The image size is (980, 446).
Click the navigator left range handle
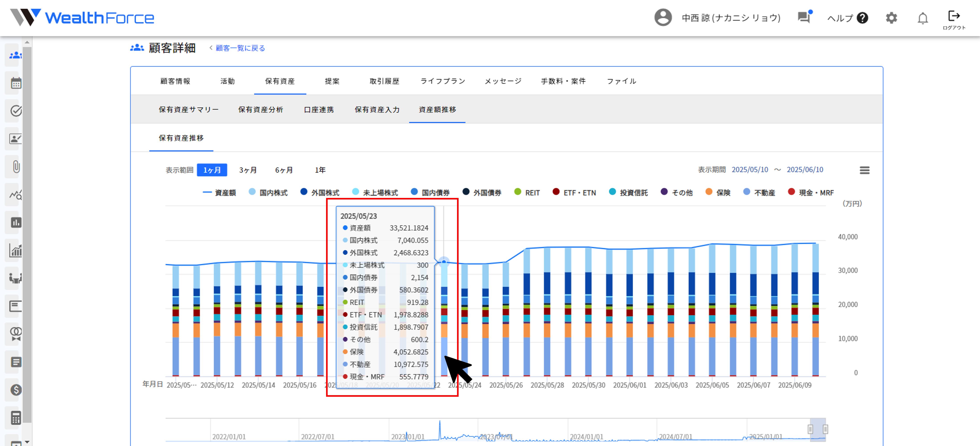point(810,429)
